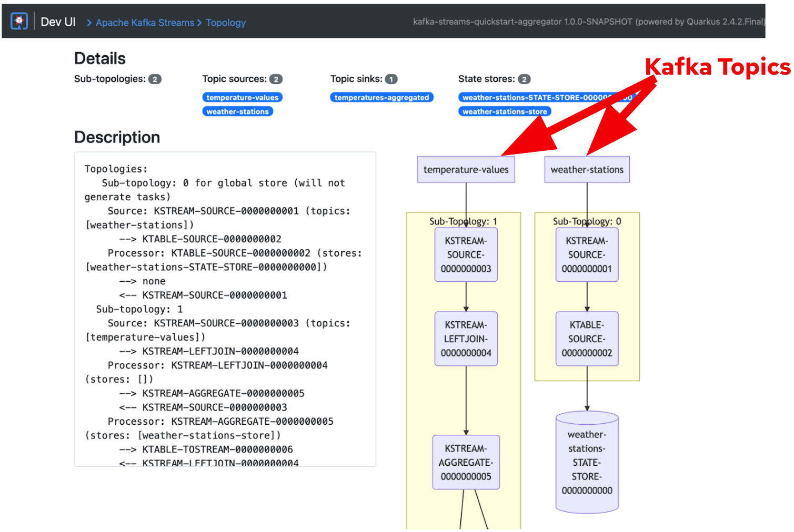Open the Apache Kafka Streams breadcrumb link
Viewport: 794px width, 532px height.
[x=145, y=23]
